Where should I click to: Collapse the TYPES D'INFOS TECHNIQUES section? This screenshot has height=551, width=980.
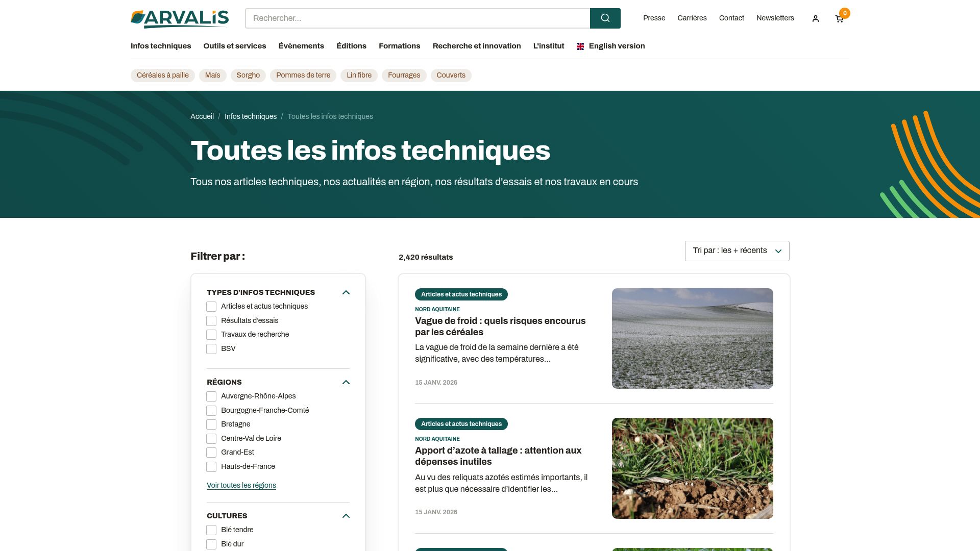click(x=346, y=292)
